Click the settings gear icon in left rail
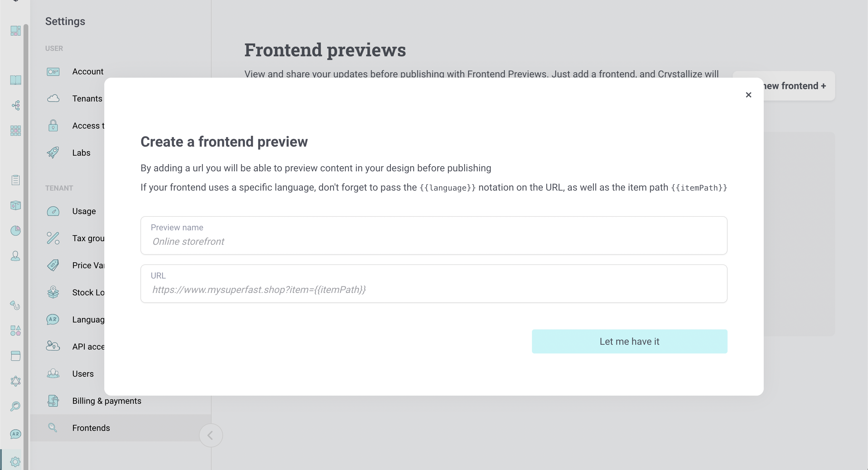Screen dimensions: 868x470 [15, 462]
